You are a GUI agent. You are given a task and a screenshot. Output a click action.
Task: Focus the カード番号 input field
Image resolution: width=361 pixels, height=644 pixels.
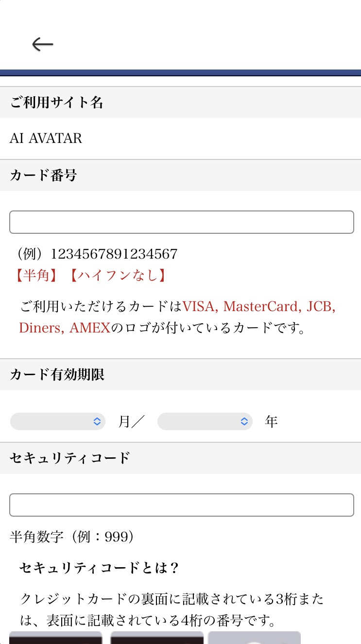coord(182,222)
